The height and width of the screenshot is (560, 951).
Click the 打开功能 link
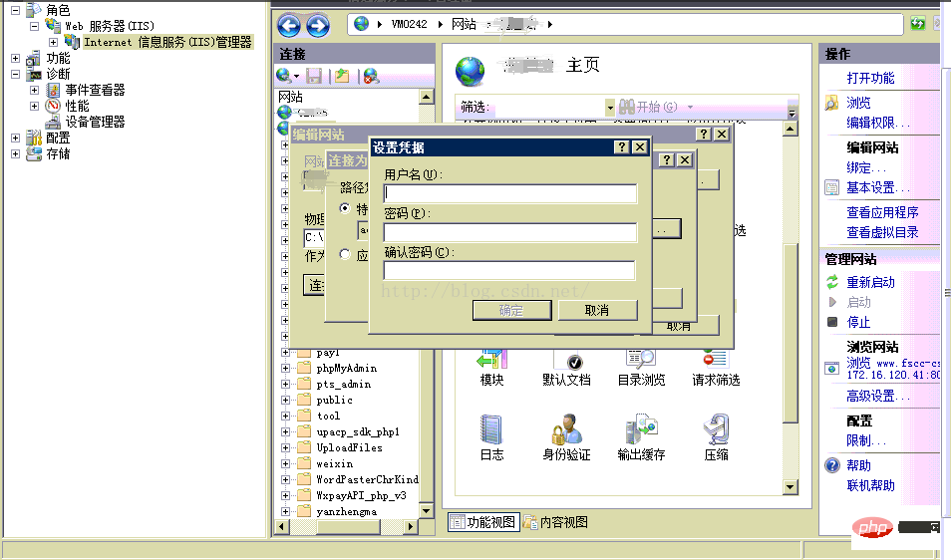click(870, 78)
